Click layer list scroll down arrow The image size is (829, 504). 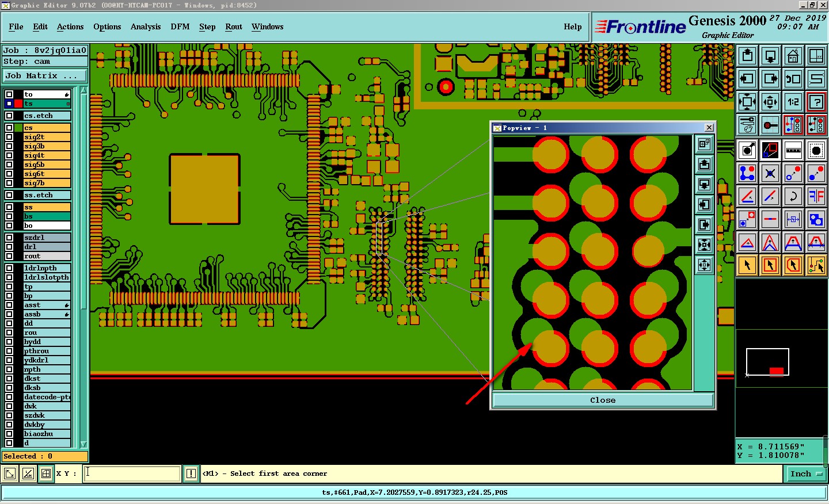pos(83,444)
